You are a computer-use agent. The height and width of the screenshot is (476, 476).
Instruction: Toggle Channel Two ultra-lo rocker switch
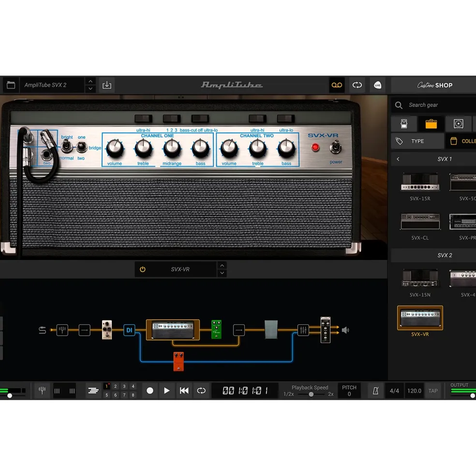[286, 119]
